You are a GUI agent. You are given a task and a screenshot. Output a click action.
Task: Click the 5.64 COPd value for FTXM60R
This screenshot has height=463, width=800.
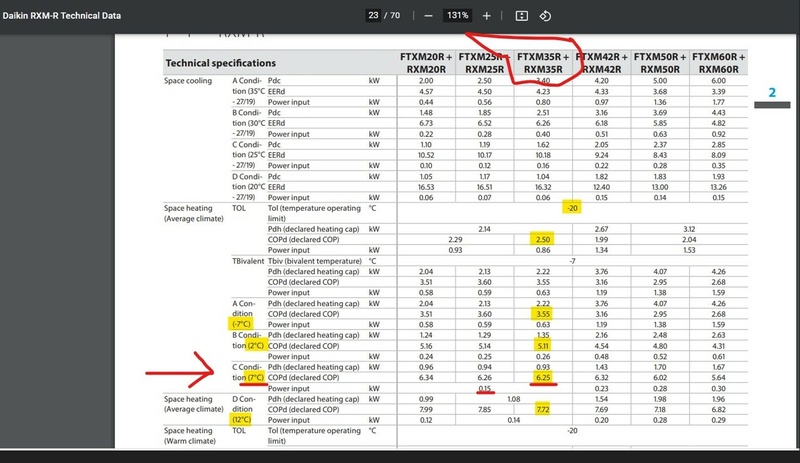tap(718, 377)
